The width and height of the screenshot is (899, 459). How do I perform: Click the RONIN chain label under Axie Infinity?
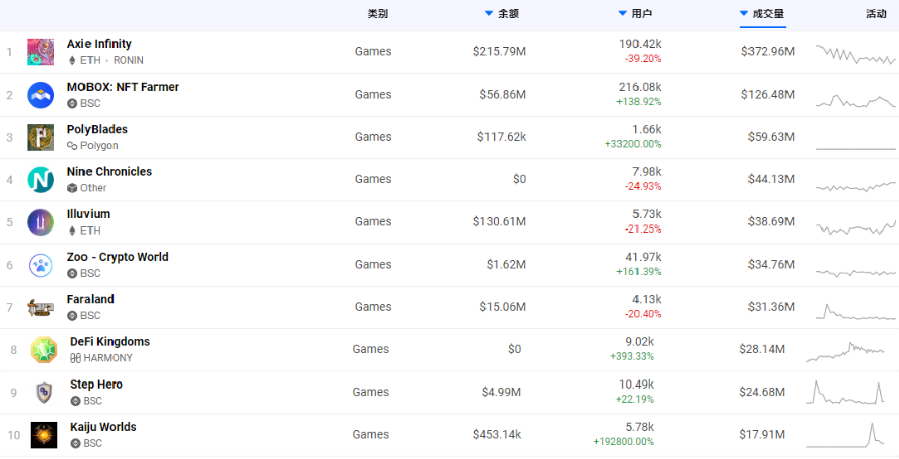128,60
